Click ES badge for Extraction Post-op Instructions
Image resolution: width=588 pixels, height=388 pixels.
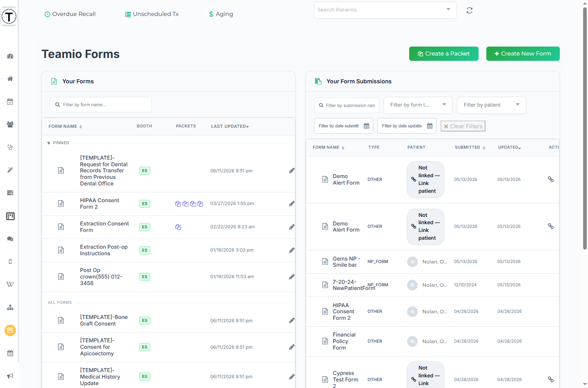pyautogui.click(x=145, y=250)
